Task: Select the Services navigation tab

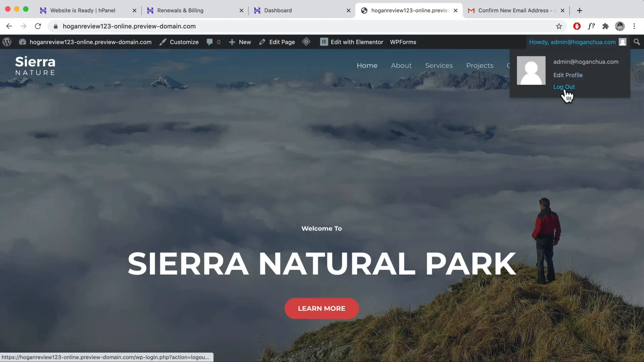Action: pos(439,65)
